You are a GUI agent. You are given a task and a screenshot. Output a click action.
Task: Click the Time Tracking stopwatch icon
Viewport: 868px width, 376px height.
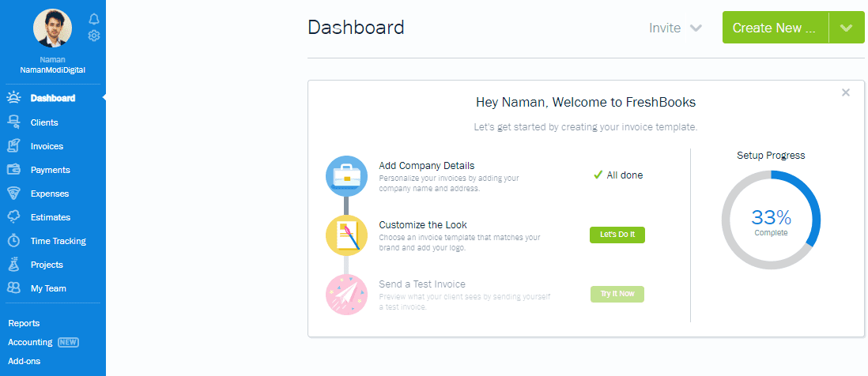(13, 241)
